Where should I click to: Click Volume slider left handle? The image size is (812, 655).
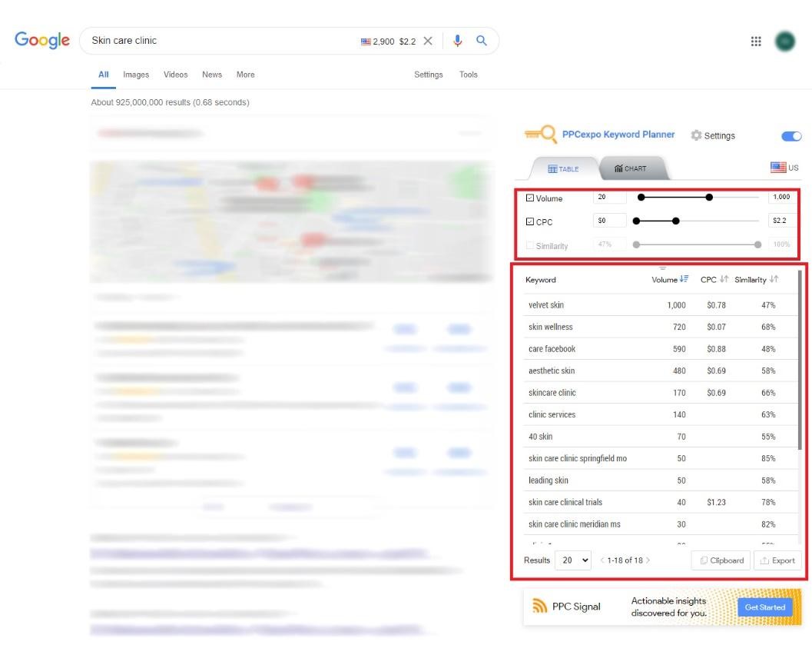click(641, 197)
